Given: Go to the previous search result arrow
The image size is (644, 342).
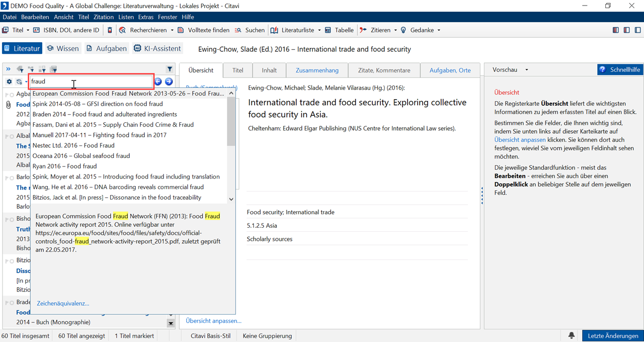Looking at the screenshot, I should tap(158, 81).
